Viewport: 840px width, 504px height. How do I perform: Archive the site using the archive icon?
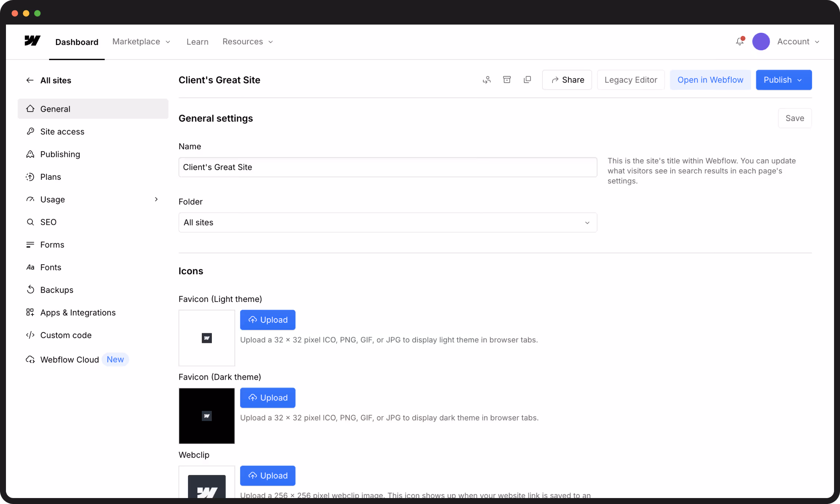click(x=507, y=80)
